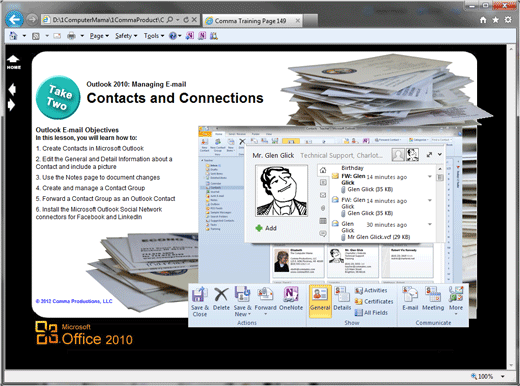This screenshot has height=386, width=520.
Task: Click the browser Forward arrow button
Action: click(x=32, y=20)
